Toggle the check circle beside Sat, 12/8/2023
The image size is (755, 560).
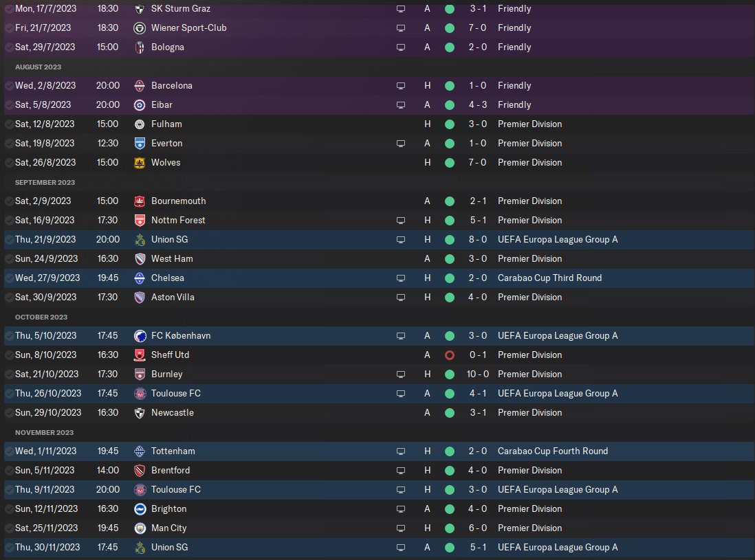coord(9,124)
